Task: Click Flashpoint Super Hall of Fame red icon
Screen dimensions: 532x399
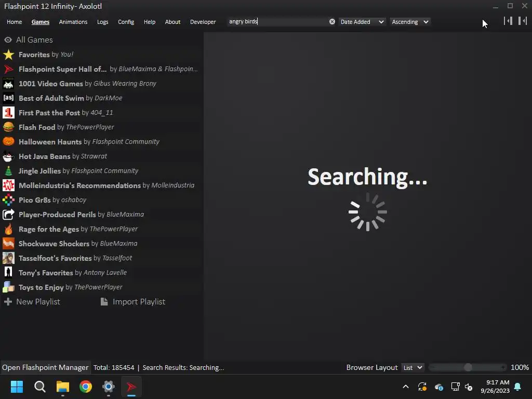Action: click(8, 69)
